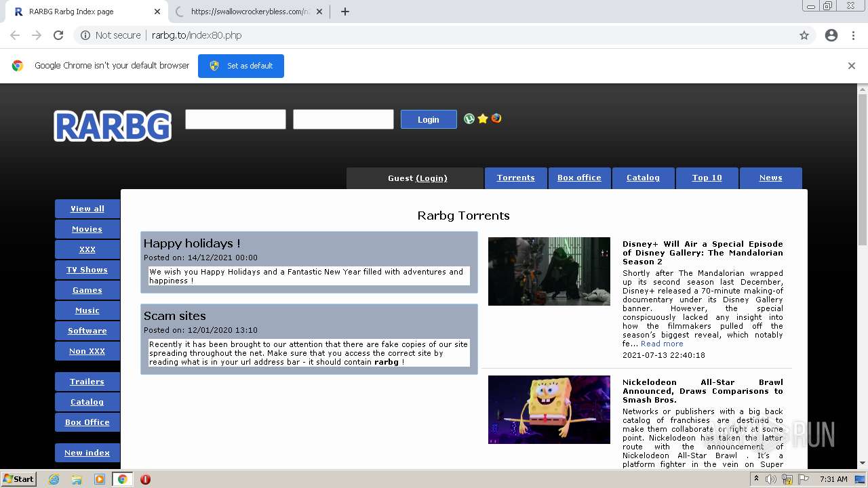Open the Windows Start menu
This screenshot has width=868, height=488.
[18, 479]
